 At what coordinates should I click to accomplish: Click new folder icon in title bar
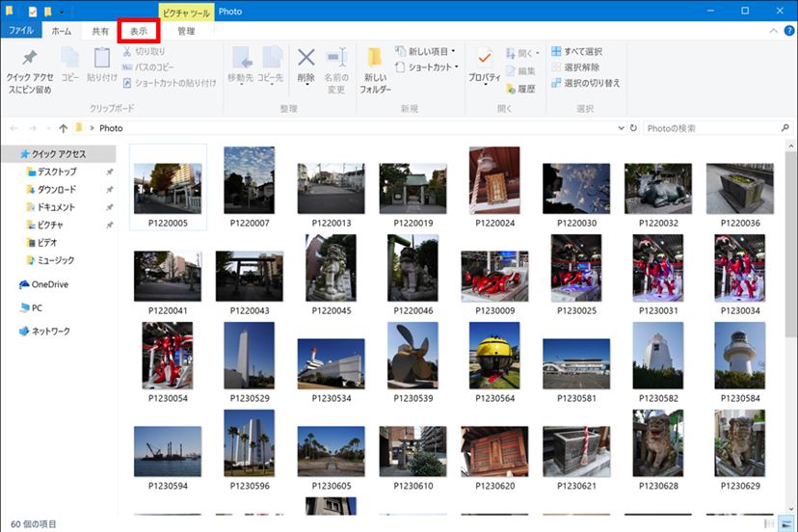[47, 12]
